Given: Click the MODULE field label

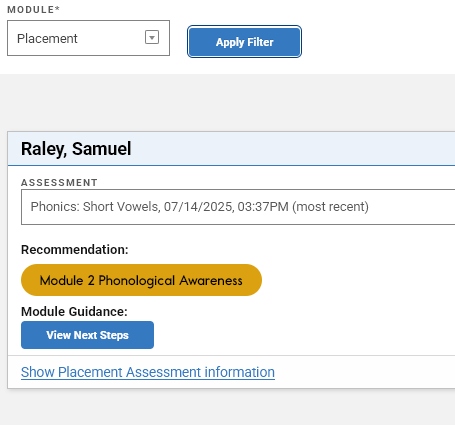Looking at the screenshot, I should (x=31, y=10).
